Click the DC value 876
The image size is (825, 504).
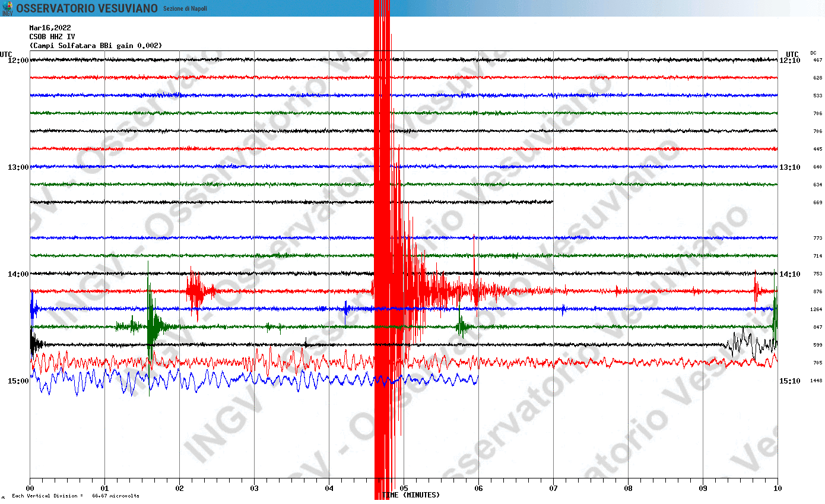click(817, 291)
